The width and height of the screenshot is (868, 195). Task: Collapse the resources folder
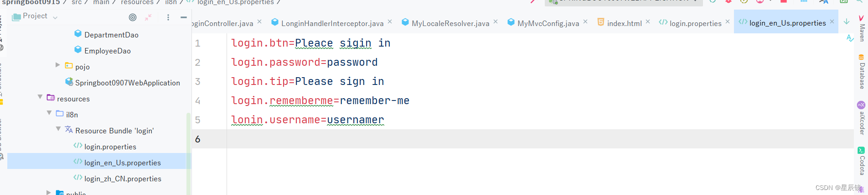coord(40,97)
